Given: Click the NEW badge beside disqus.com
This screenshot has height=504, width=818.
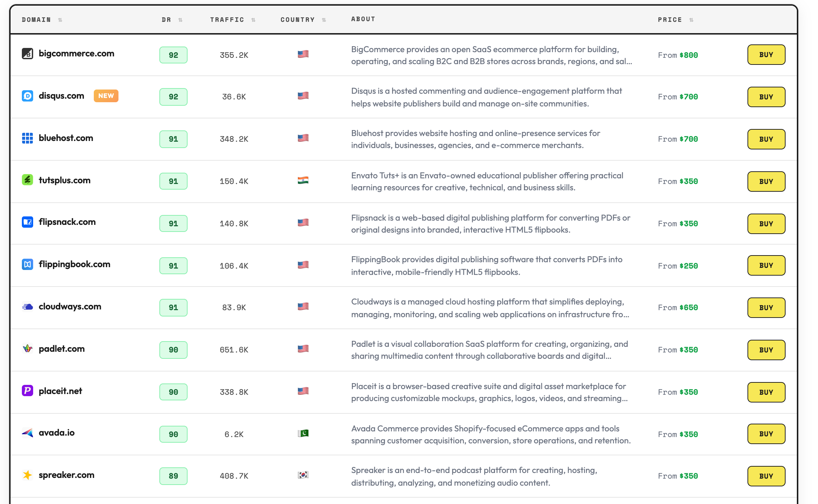Looking at the screenshot, I should pos(106,96).
